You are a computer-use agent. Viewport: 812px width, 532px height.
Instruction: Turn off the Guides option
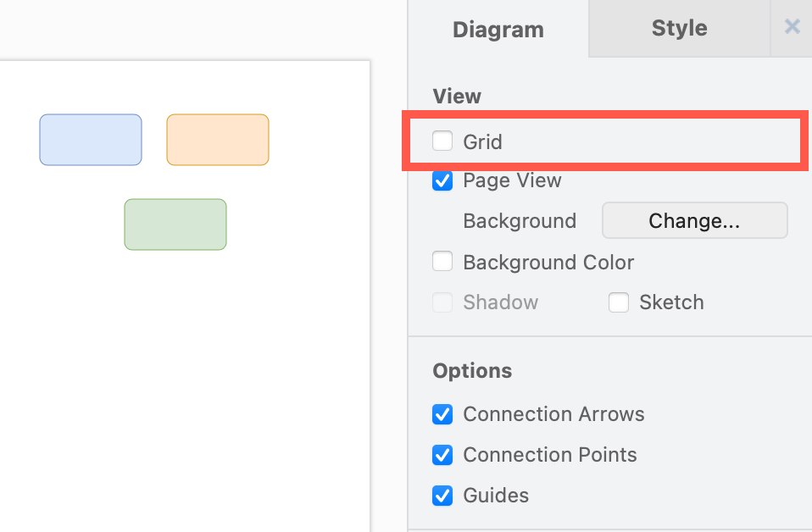pyautogui.click(x=442, y=496)
